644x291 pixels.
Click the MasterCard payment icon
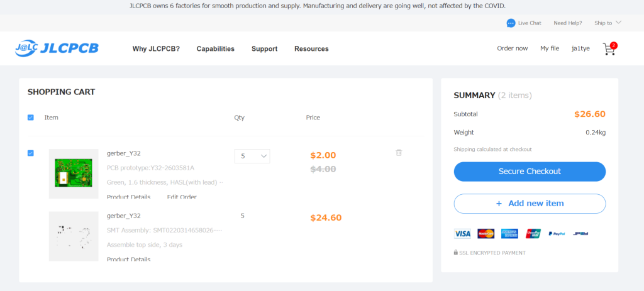(486, 234)
